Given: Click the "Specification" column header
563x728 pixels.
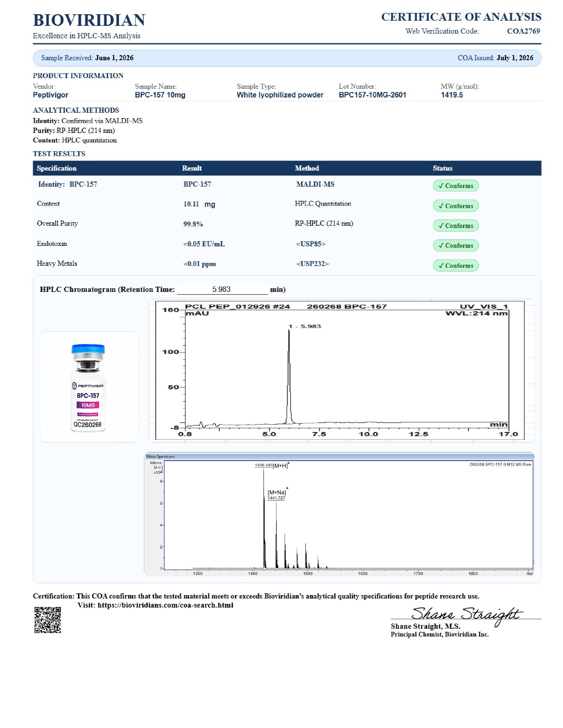Looking at the screenshot, I should [57, 168].
